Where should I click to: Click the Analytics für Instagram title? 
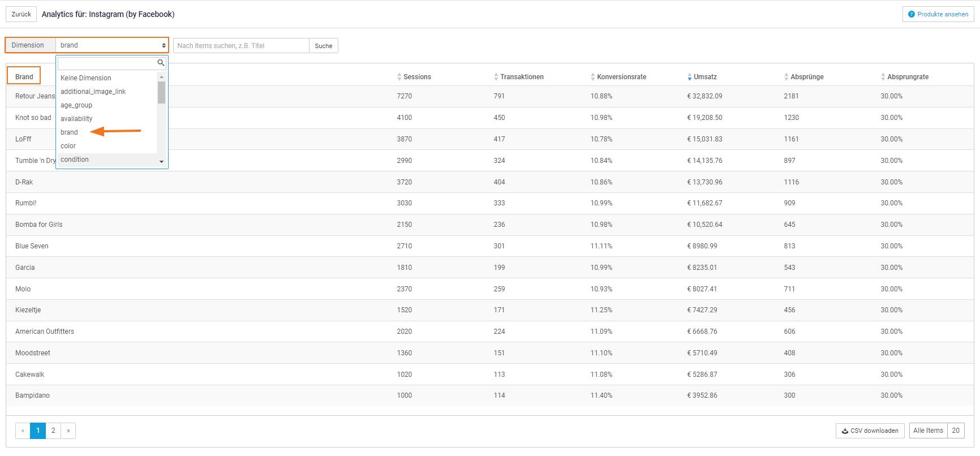point(108,14)
